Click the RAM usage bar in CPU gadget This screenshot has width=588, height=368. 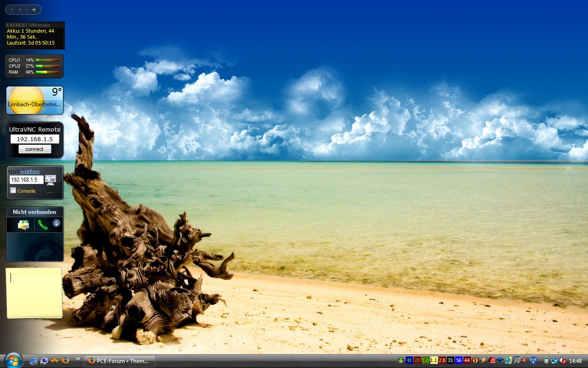click(47, 72)
